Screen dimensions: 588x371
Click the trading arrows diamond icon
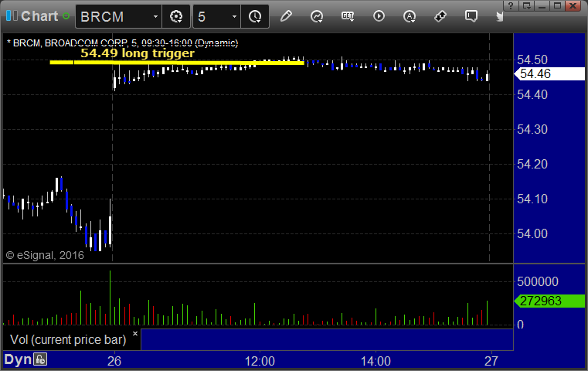[440, 16]
